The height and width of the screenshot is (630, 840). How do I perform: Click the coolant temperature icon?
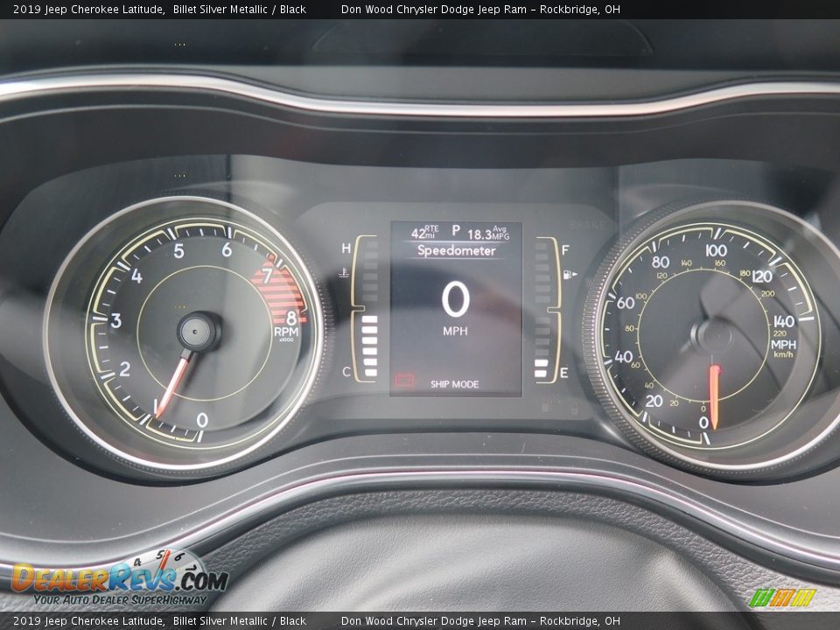tap(344, 272)
